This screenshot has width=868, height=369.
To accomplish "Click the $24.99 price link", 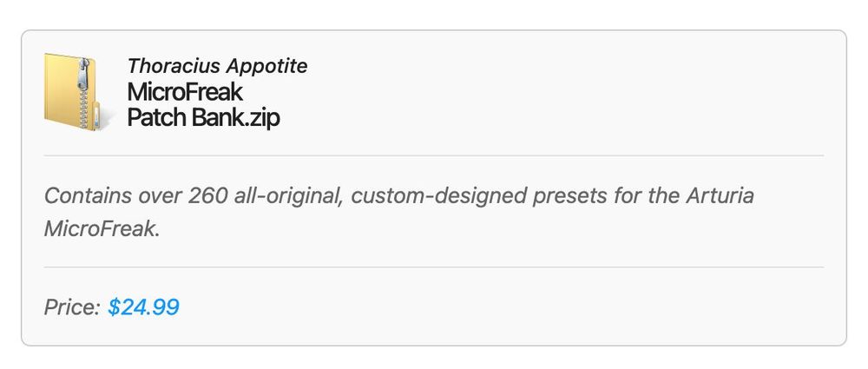I will coord(143,306).
